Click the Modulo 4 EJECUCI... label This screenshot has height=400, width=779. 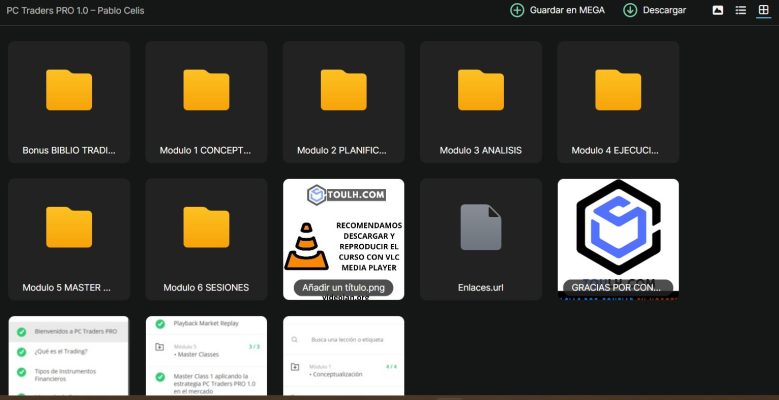tap(616, 150)
